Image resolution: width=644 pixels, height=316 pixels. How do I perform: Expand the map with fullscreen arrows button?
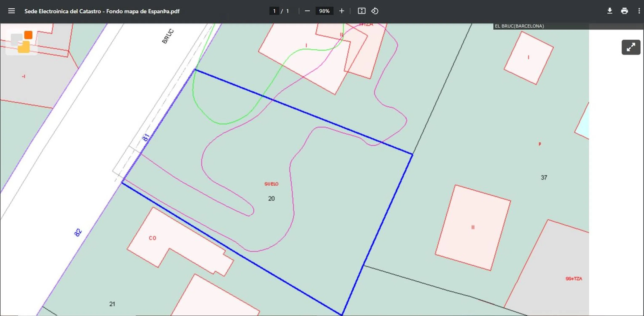click(x=631, y=47)
